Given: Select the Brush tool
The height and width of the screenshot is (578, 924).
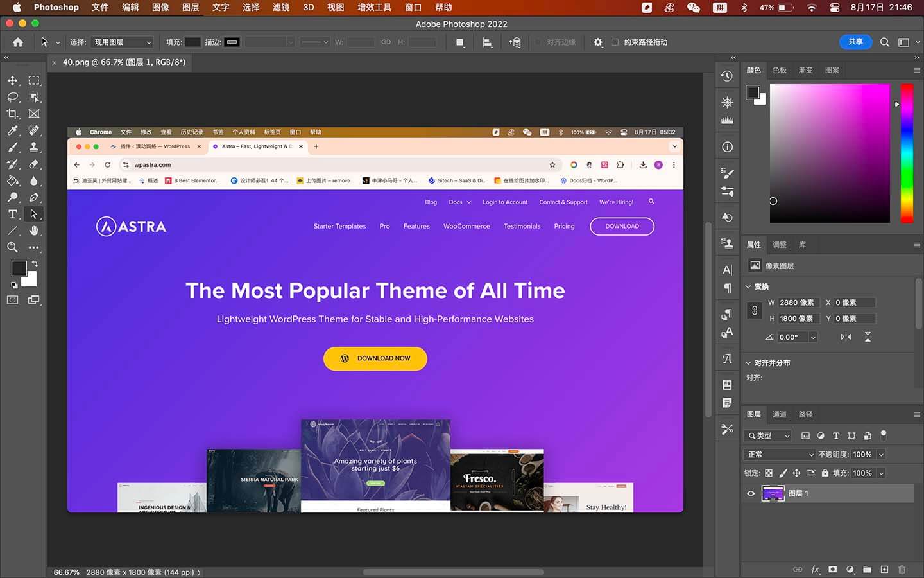Looking at the screenshot, I should point(13,147).
